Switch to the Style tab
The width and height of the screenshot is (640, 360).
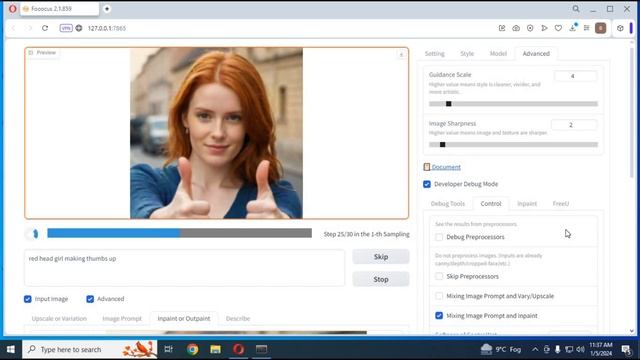467,53
